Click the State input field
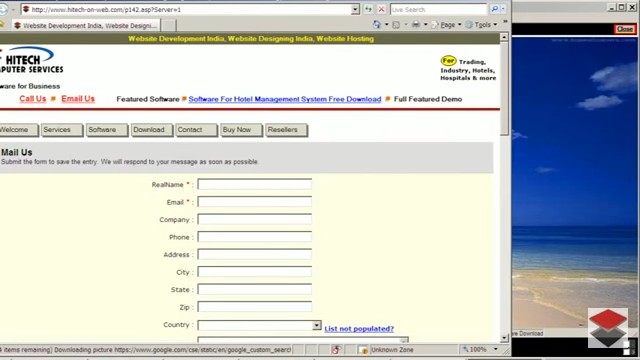This screenshot has width=640, height=360. (x=255, y=289)
